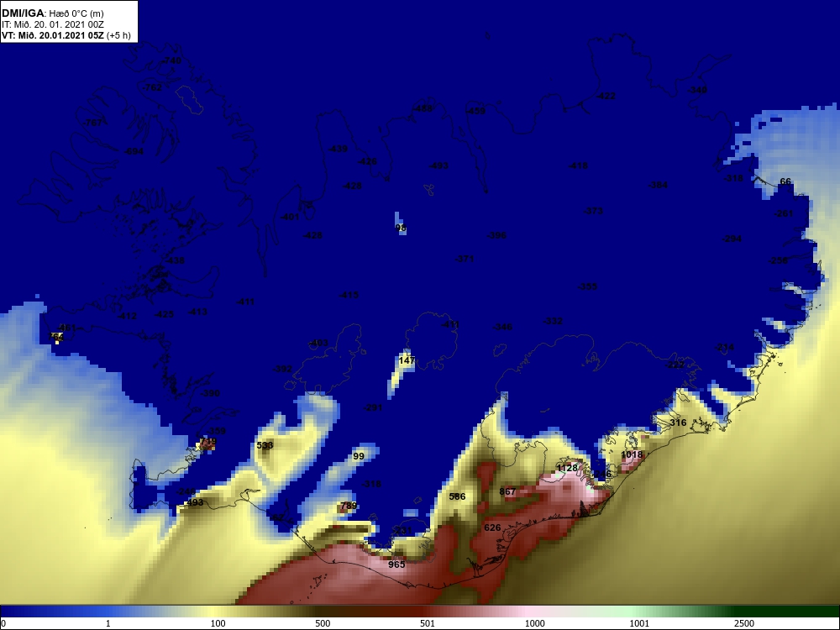The height and width of the screenshot is (630, 840).
Task: Click the map value 586
Action: coord(457,496)
